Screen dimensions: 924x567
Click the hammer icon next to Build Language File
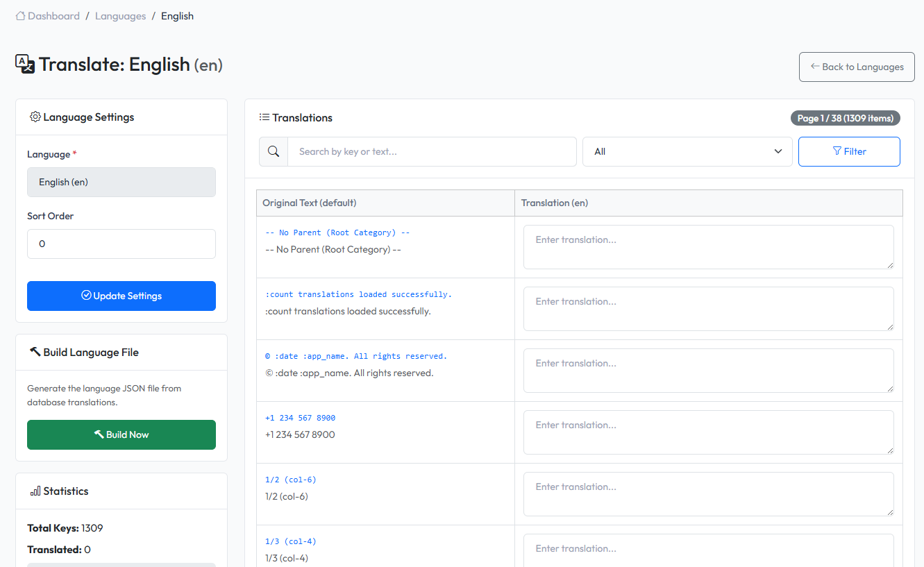[35, 352]
